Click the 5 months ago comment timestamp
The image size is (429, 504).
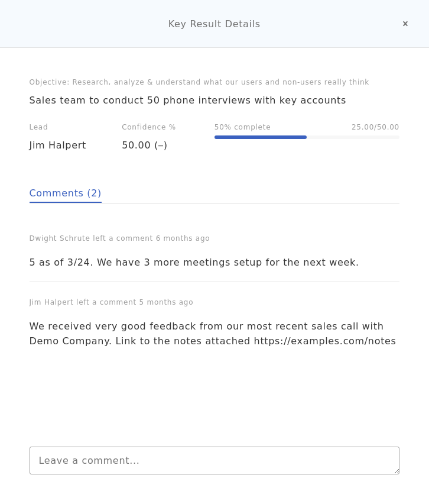(x=167, y=302)
